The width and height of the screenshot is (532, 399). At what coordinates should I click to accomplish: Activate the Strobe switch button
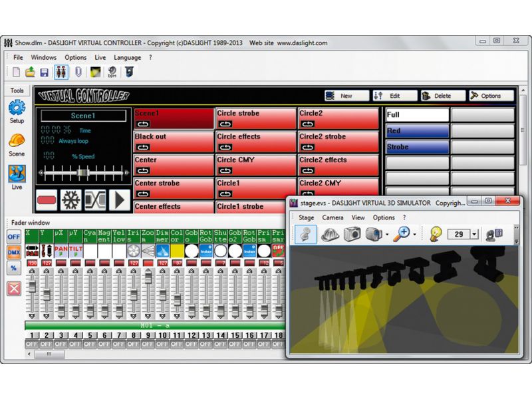click(418, 147)
